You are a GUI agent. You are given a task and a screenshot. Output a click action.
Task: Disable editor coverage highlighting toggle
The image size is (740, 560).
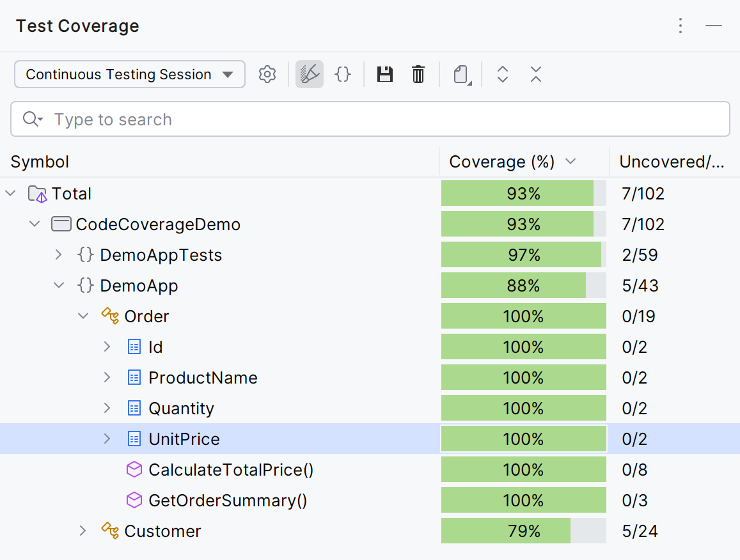(309, 74)
